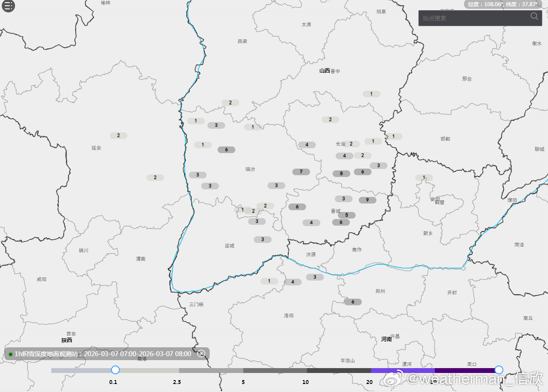Screen dimensions: 548x392
Task: Click the 临汾 city label
Action: click(x=250, y=169)
